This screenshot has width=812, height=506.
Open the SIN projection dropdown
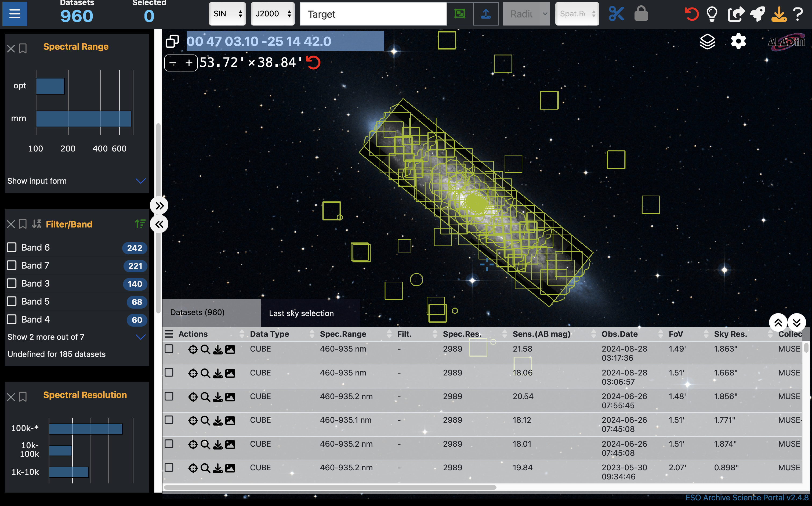click(x=227, y=14)
